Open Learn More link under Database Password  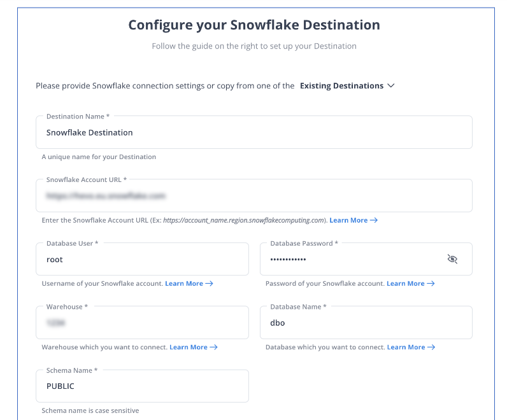click(x=406, y=283)
